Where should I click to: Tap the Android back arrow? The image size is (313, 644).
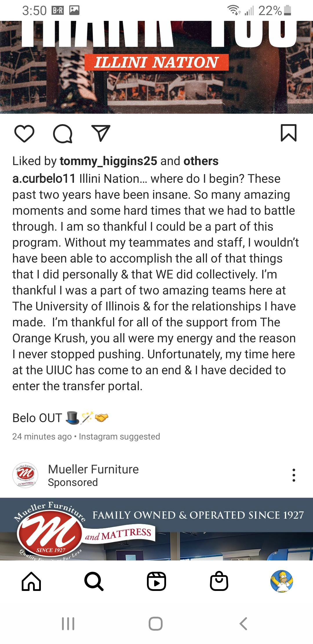tap(243, 624)
